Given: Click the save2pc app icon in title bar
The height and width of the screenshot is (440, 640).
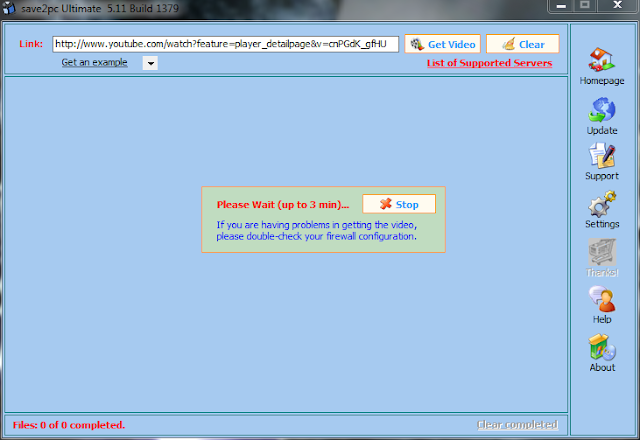Looking at the screenshot, I should (x=9, y=8).
